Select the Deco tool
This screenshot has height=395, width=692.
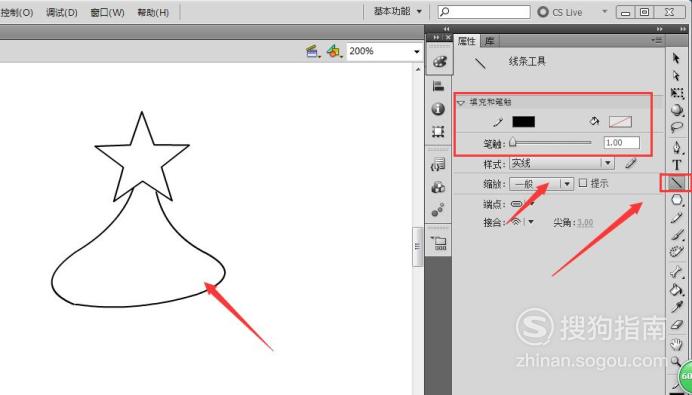677,252
